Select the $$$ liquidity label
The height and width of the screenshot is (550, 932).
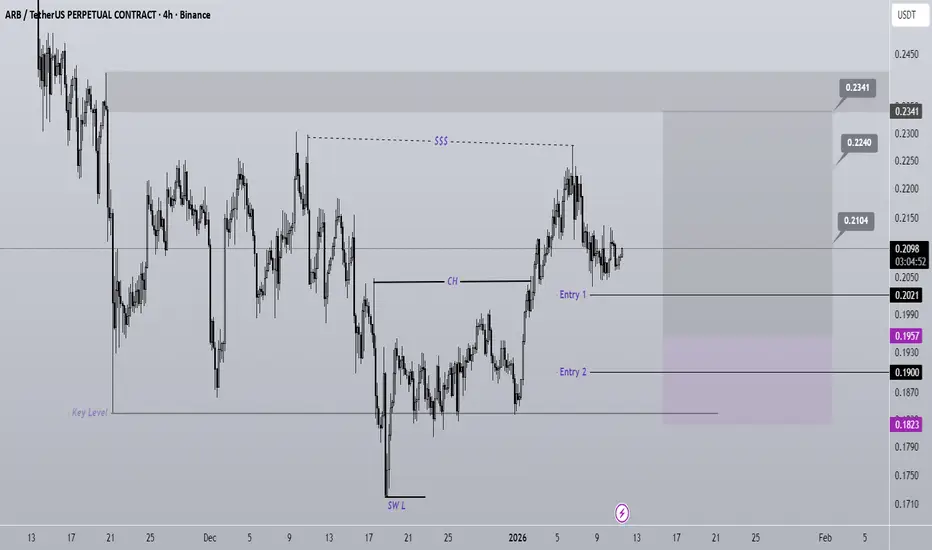point(440,141)
